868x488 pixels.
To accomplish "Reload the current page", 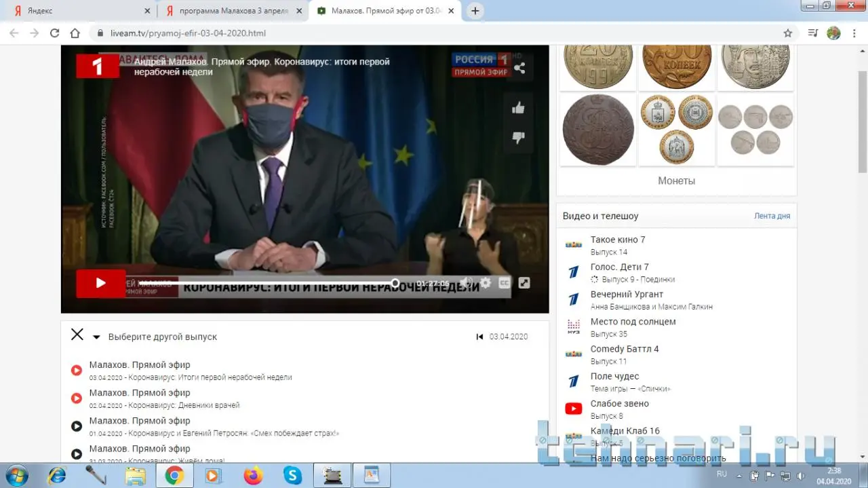I will [x=55, y=33].
